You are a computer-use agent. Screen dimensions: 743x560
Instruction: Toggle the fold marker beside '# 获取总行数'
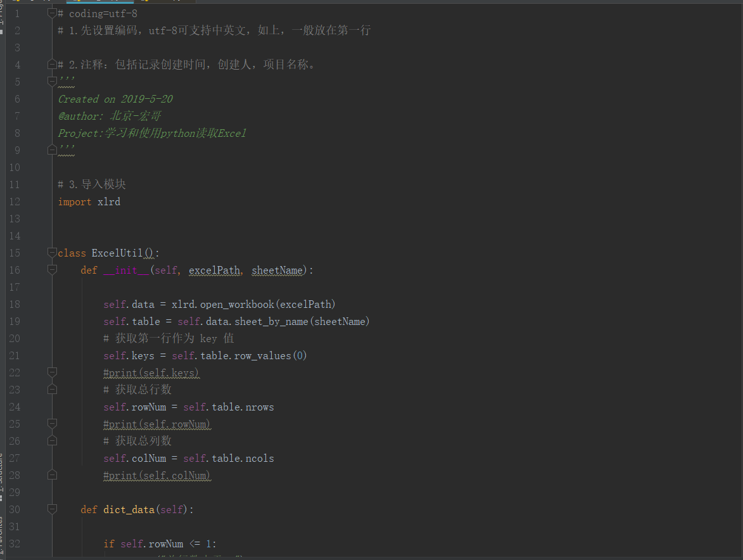pyautogui.click(x=52, y=390)
